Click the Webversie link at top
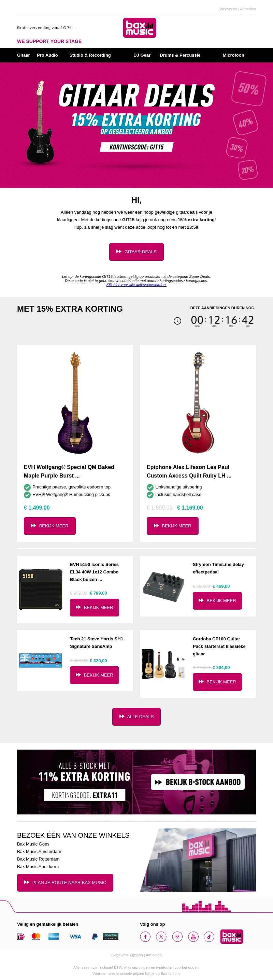The width and height of the screenshot is (273, 980). [228, 9]
